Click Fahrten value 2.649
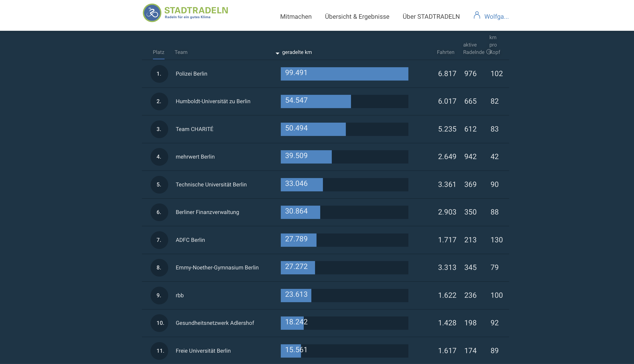The image size is (634, 364). pyautogui.click(x=447, y=156)
